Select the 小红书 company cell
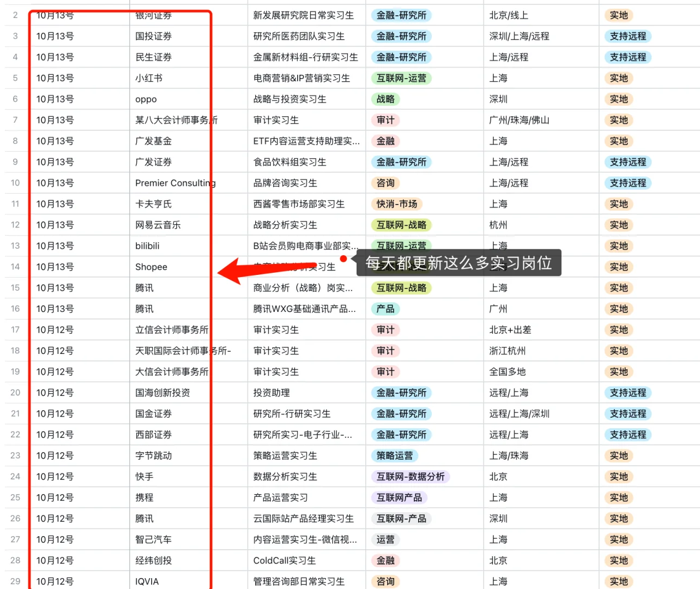700x589 pixels. [x=188, y=79]
